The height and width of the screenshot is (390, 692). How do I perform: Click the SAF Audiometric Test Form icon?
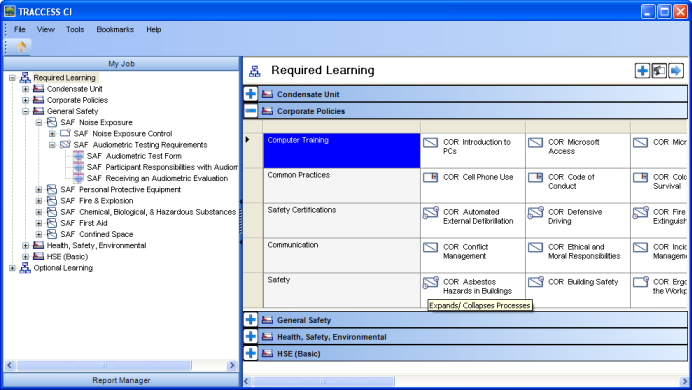(x=78, y=156)
